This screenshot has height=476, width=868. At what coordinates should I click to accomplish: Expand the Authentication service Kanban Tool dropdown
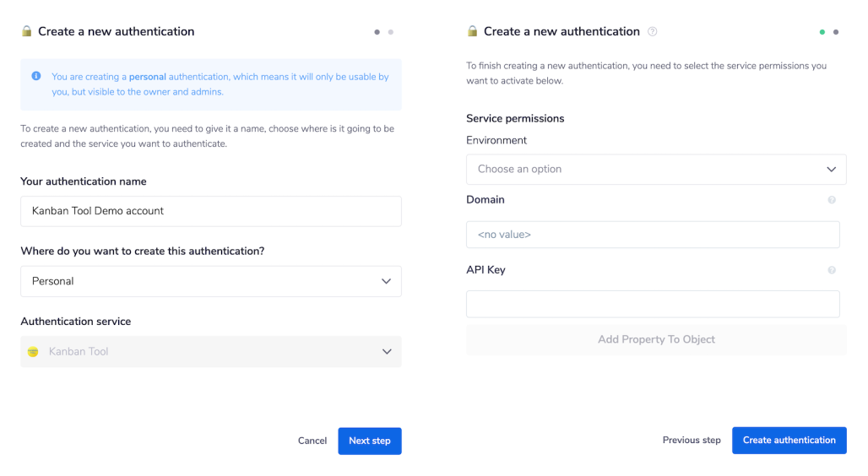tap(211, 352)
